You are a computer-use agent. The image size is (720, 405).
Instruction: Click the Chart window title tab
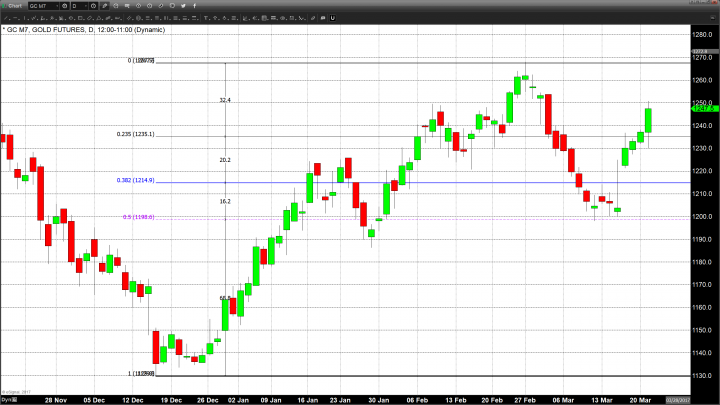pyautogui.click(x=12, y=6)
